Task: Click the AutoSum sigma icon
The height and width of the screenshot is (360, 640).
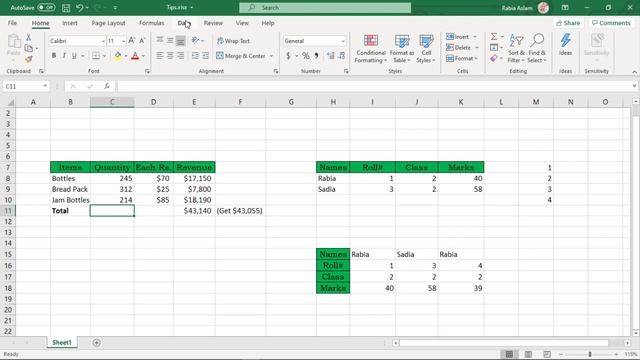Action: pos(494,37)
